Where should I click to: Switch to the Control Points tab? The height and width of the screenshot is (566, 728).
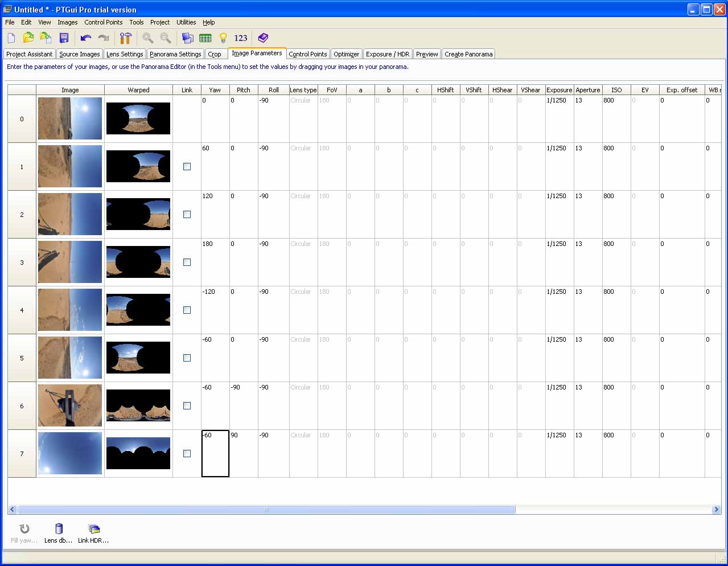click(x=307, y=54)
